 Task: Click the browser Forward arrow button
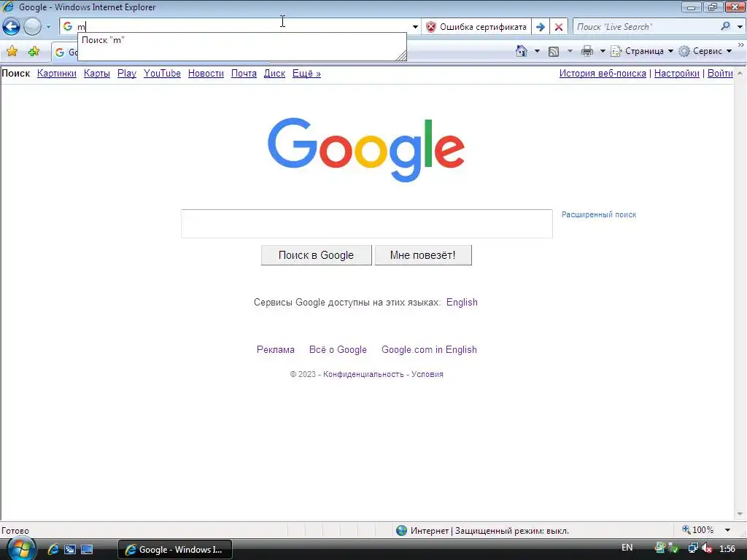[32, 27]
